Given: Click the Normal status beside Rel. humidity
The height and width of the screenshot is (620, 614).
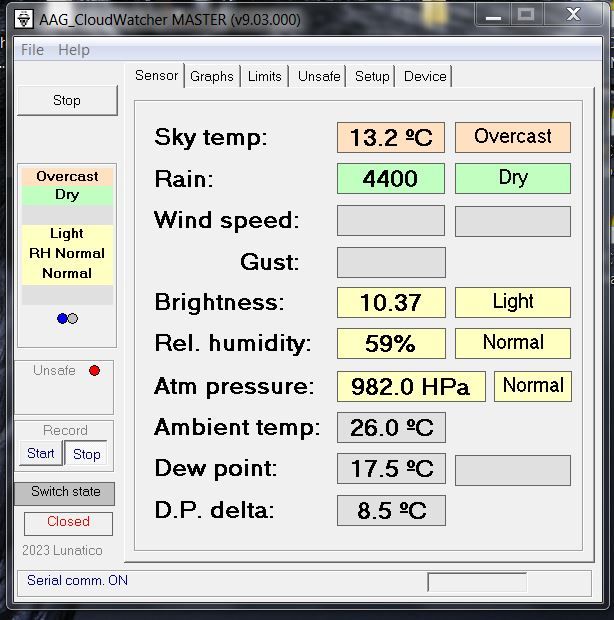Looking at the screenshot, I should click(x=513, y=343).
